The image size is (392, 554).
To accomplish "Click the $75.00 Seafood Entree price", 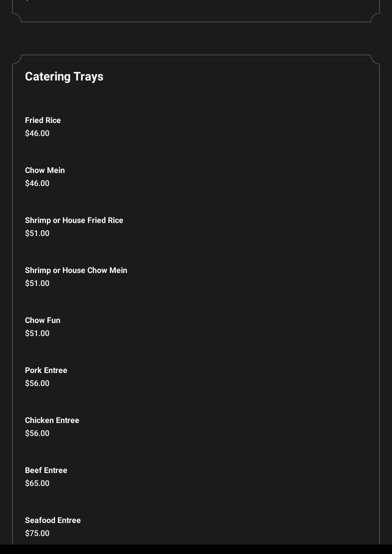I will point(37,533).
